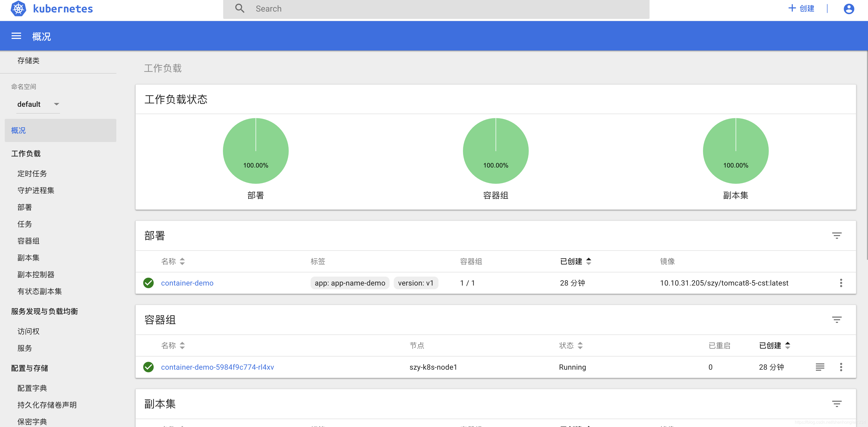Screen dimensions: 868x427
Task: Sort deployments by 名称 column
Action: [x=173, y=261]
